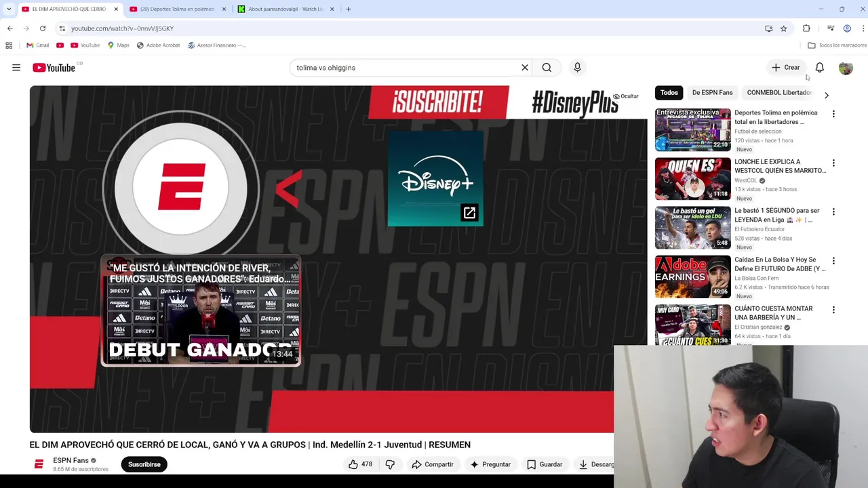Click El Futbolero Ecuador channel name
Screen dimensions: 868x488
pyautogui.click(x=762, y=230)
